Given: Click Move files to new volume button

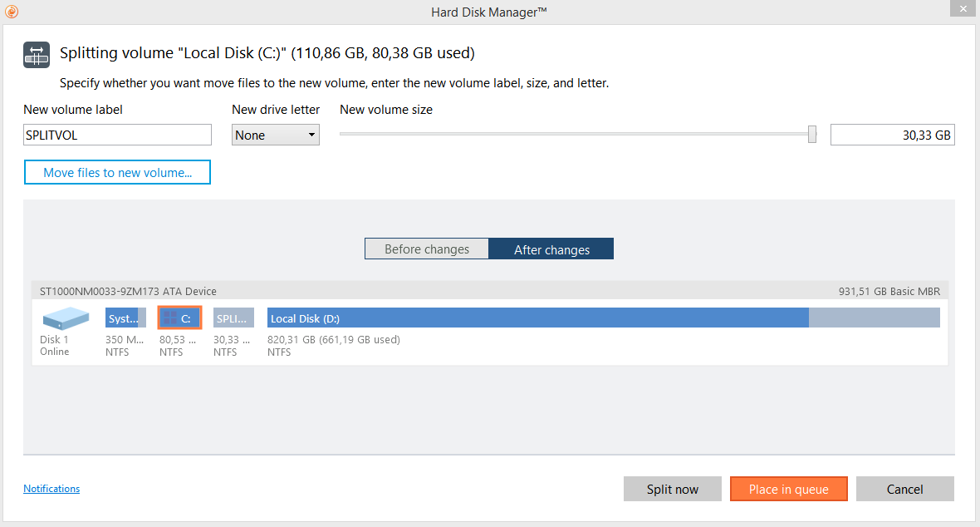Looking at the screenshot, I should (117, 173).
